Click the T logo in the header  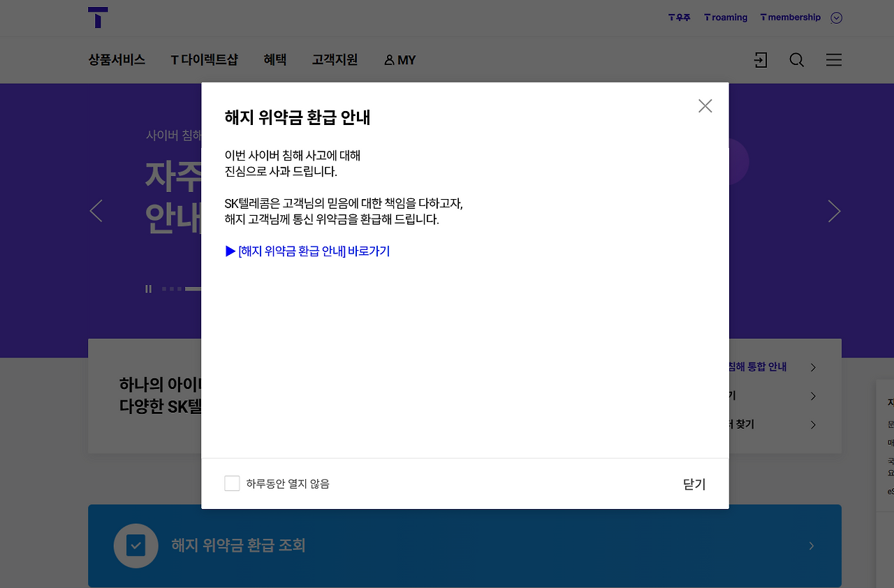pos(98,17)
